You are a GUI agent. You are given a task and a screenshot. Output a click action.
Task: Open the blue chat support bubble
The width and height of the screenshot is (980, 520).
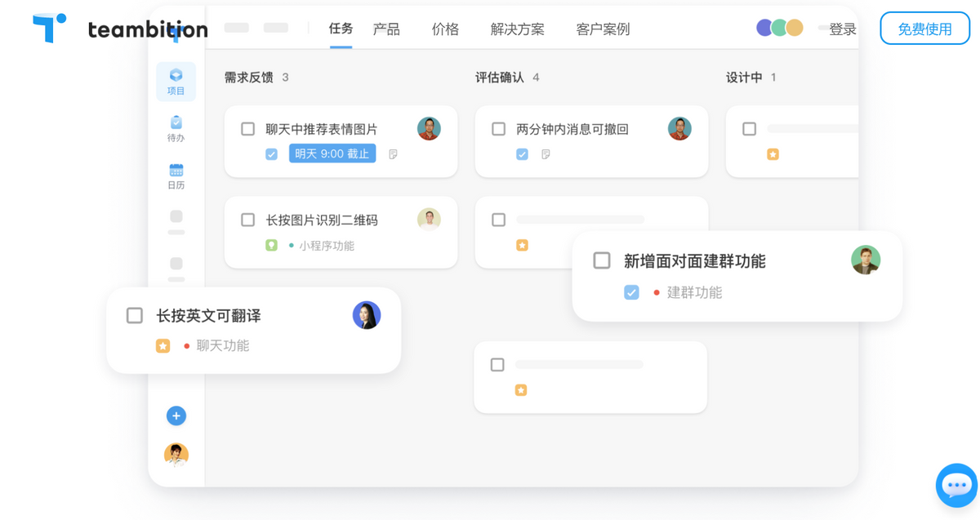[x=956, y=486]
